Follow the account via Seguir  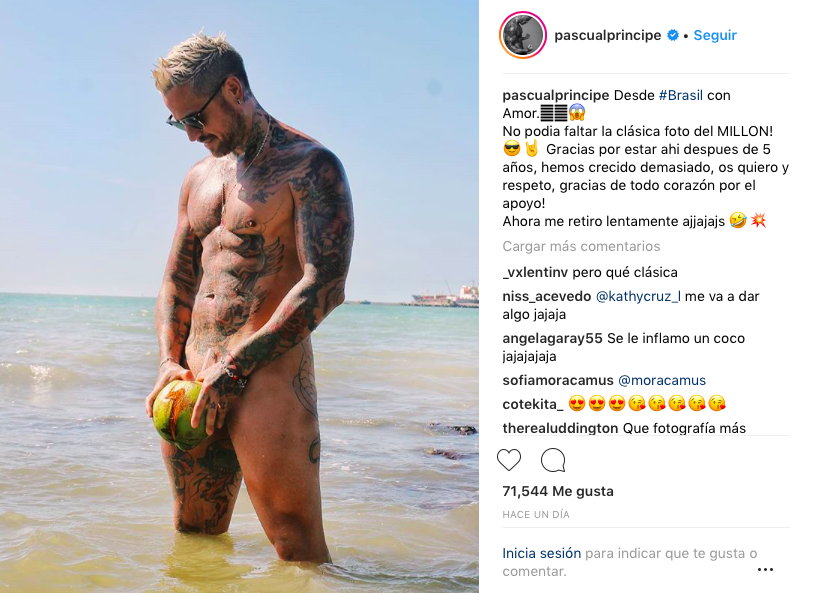click(715, 35)
